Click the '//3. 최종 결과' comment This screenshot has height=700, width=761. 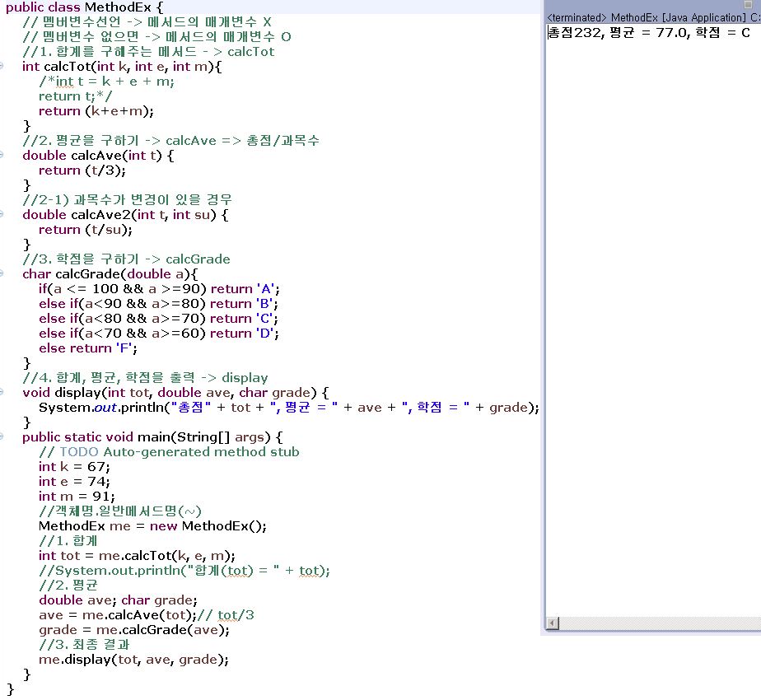coord(85,645)
